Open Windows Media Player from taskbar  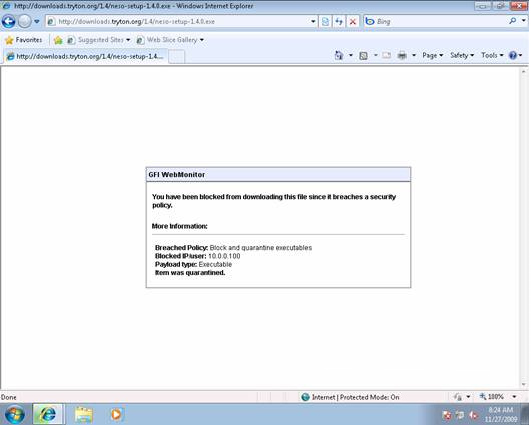pos(116,414)
